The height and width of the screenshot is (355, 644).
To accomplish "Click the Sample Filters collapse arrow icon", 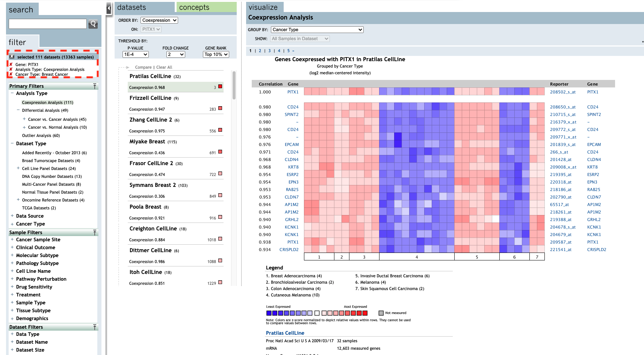I will pos(95,233).
